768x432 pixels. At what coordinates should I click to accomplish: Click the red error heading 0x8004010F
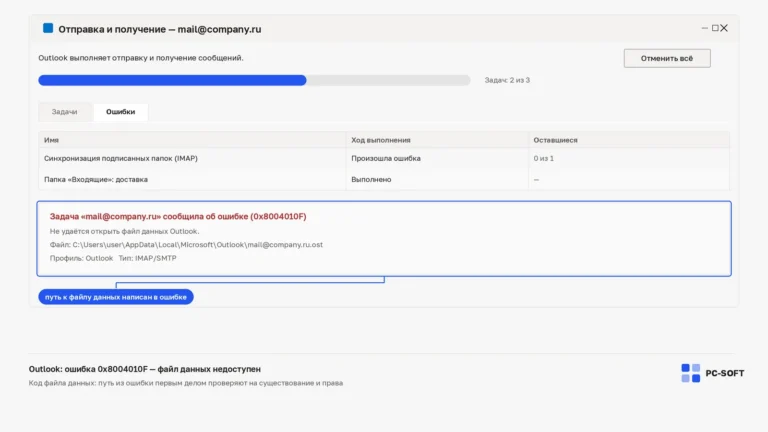[178, 216]
